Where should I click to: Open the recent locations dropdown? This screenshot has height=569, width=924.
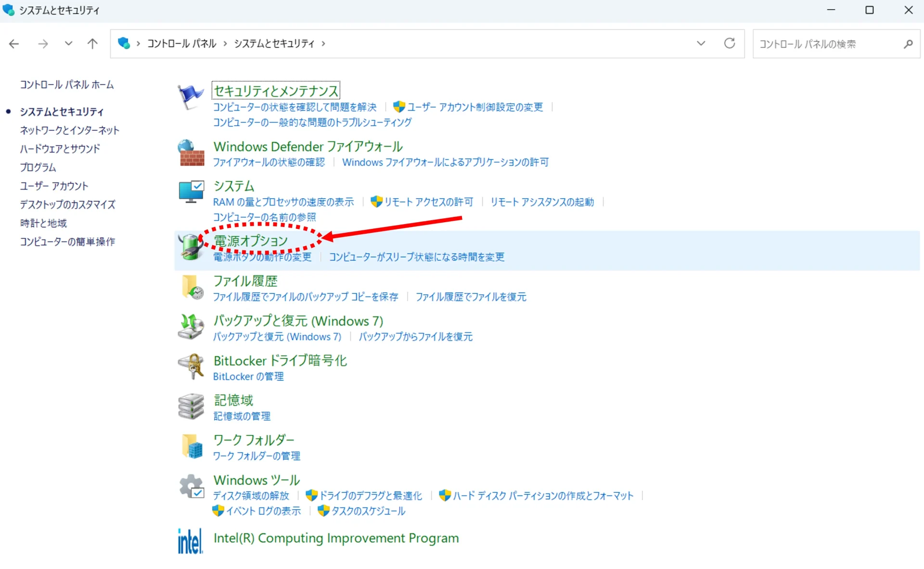click(68, 44)
